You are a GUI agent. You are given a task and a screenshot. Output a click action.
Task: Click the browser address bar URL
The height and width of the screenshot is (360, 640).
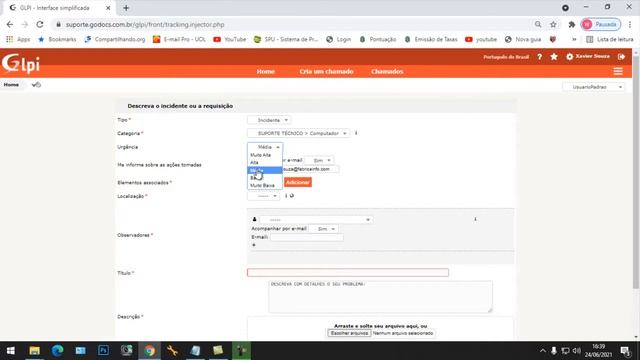(x=145, y=24)
